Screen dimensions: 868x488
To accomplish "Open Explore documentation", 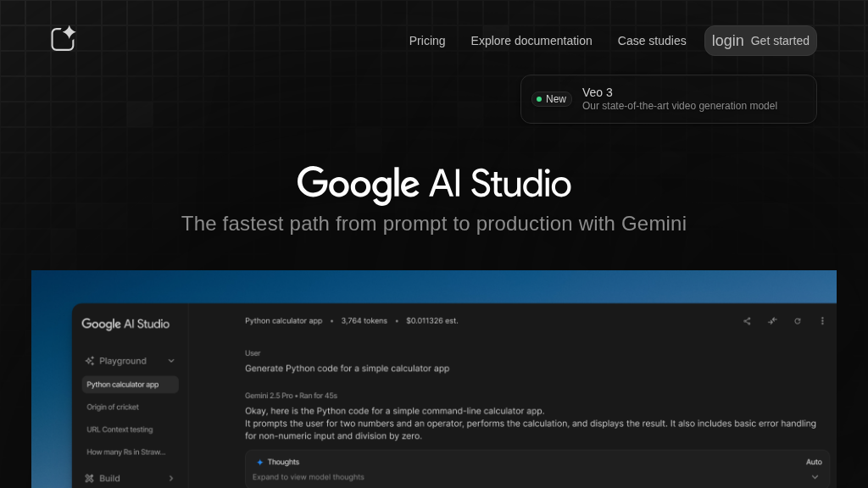I will (531, 41).
